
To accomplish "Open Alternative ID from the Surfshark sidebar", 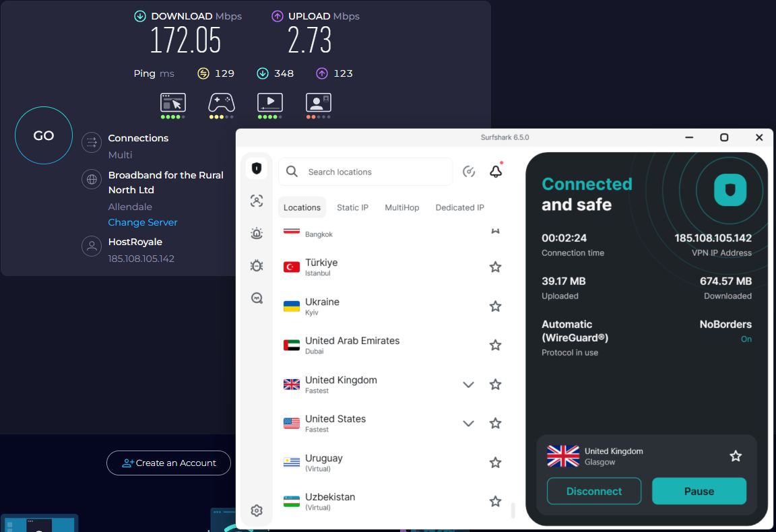I will point(257,201).
